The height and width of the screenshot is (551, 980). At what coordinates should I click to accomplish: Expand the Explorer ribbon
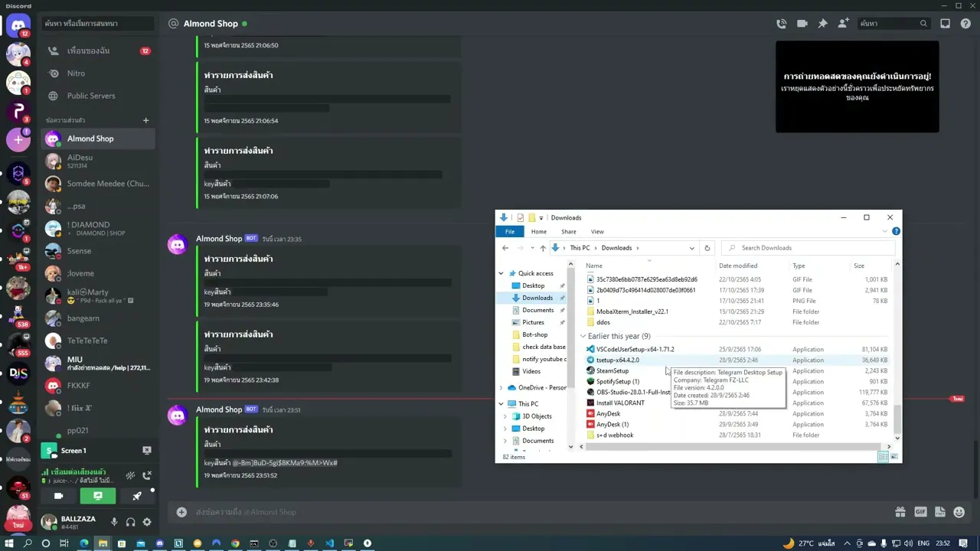click(x=887, y=232)
